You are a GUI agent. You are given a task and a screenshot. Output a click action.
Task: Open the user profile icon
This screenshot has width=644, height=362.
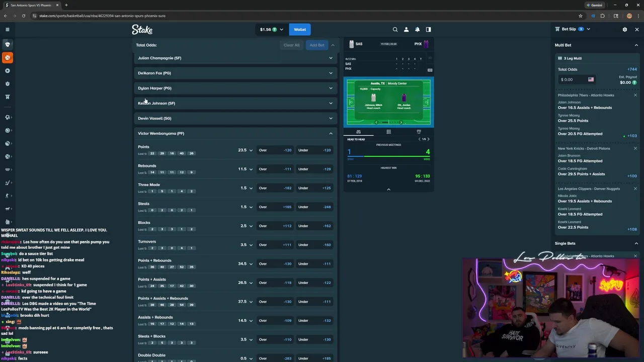(406, 30)
